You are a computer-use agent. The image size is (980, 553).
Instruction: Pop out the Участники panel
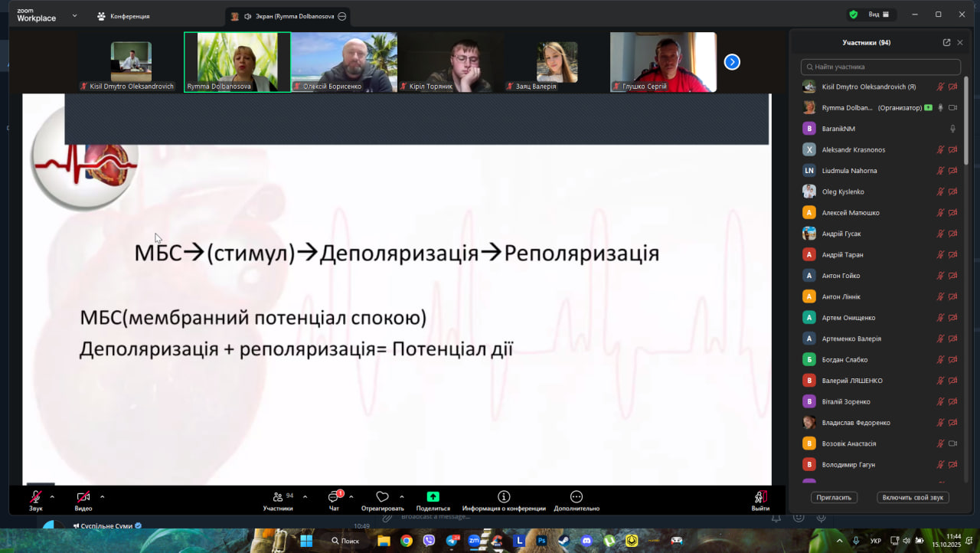coord(946,43)
